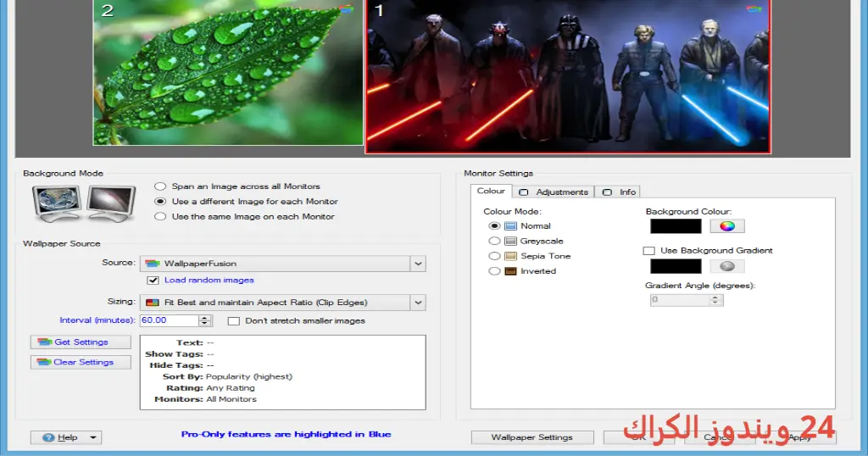Switch to the Info tab
This screenshot has height=456, width=868.
click(618, 192)
